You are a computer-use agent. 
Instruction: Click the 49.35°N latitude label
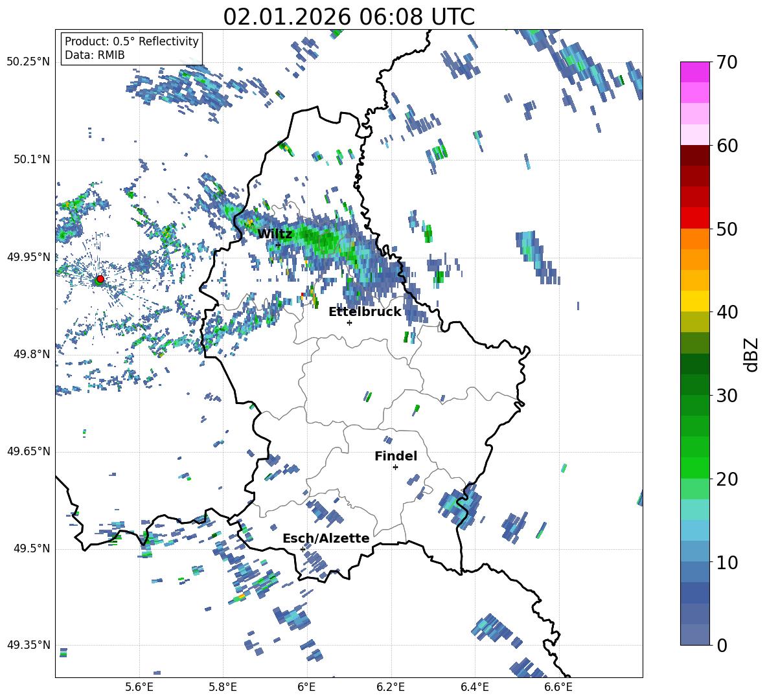(29, 645)
